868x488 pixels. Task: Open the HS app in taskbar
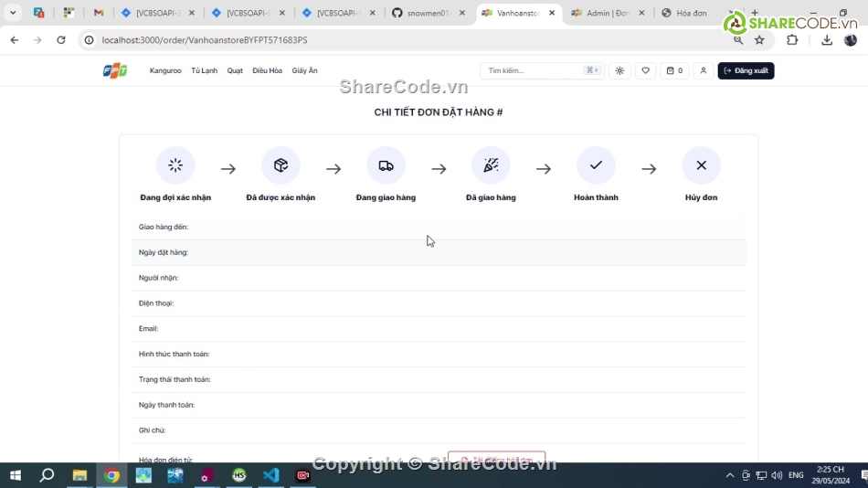pyautogui.click(x=239, y=475)
